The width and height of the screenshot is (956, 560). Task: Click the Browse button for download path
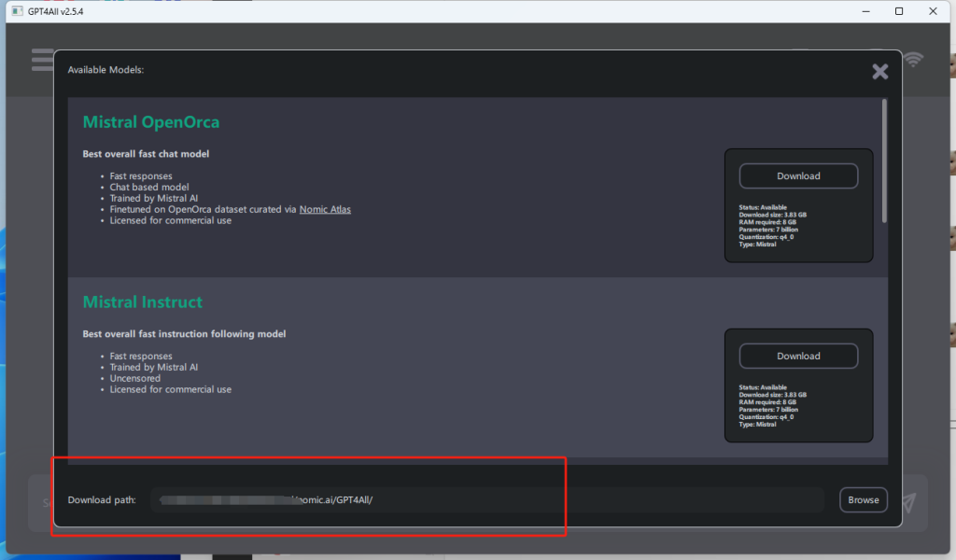click(x=863, y=500)
